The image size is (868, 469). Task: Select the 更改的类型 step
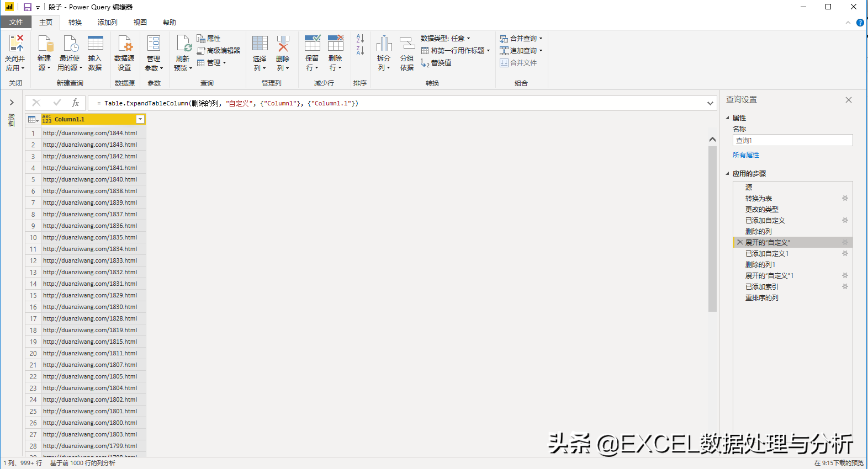click(792, 209)
